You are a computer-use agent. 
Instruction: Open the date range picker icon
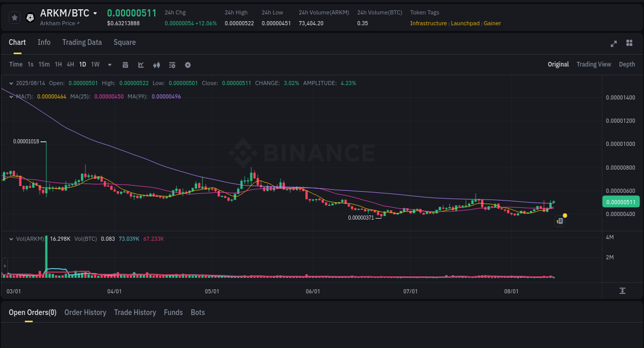[125, 64]
